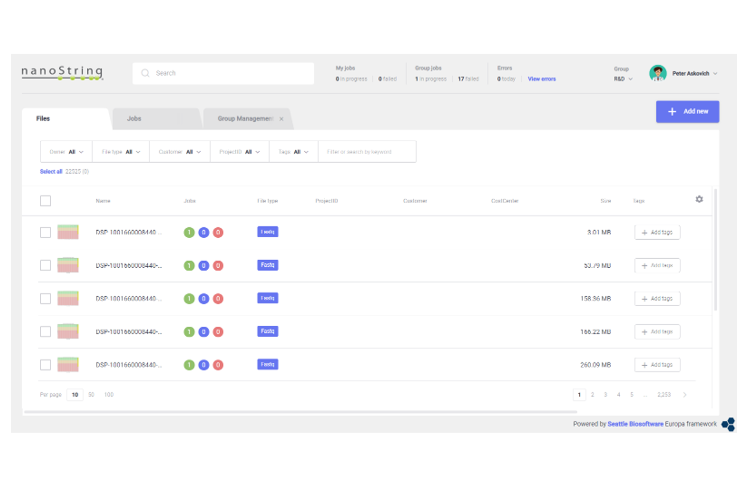Click the user profile avatar

coord(657,73)
